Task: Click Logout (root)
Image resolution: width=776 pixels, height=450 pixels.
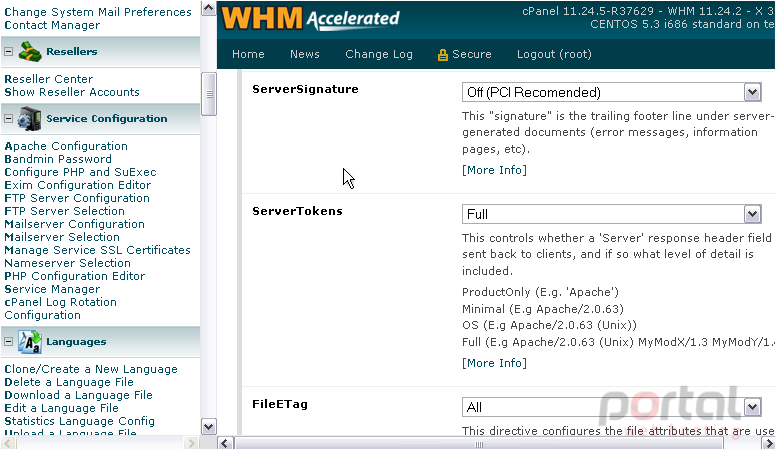Action: [x=554, y=54]
